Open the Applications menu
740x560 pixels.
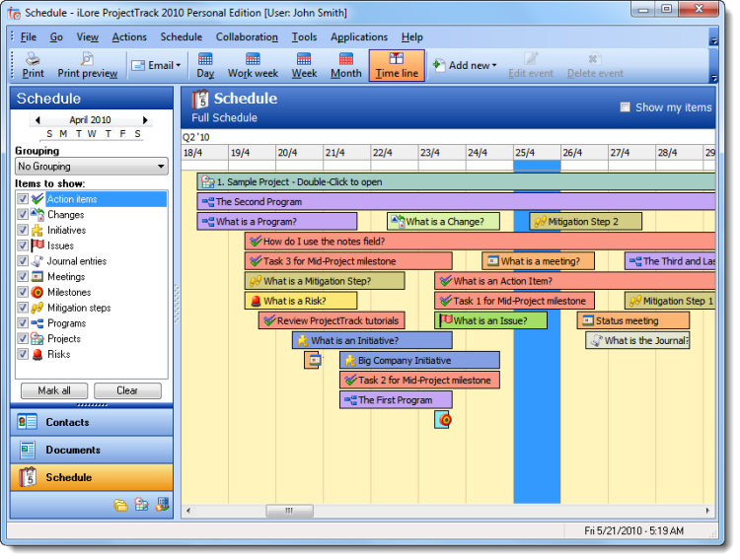(359, 37)
